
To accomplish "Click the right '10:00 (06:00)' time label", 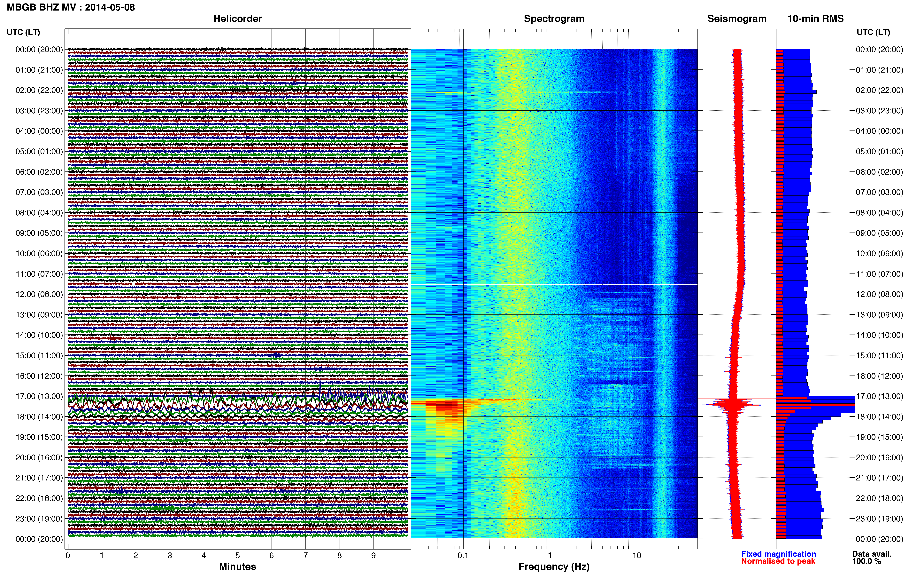I will [x=879, y=253].
